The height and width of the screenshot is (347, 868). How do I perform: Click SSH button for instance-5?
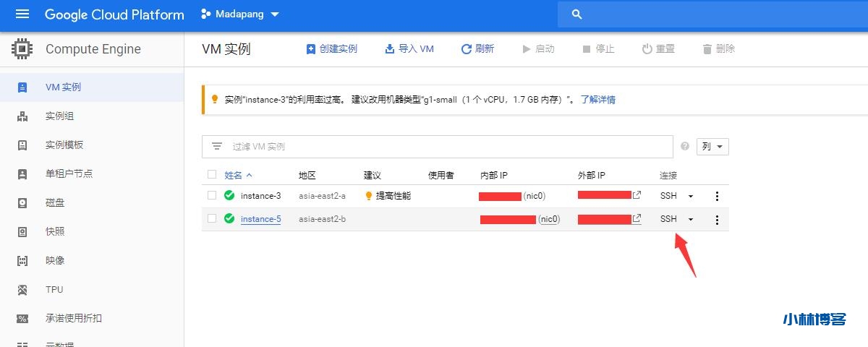pos(668,219)
